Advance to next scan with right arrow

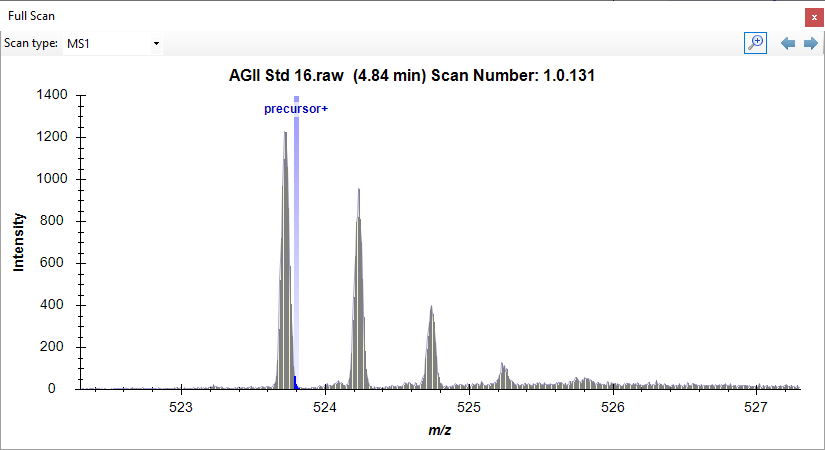click(x=810, y=44)
